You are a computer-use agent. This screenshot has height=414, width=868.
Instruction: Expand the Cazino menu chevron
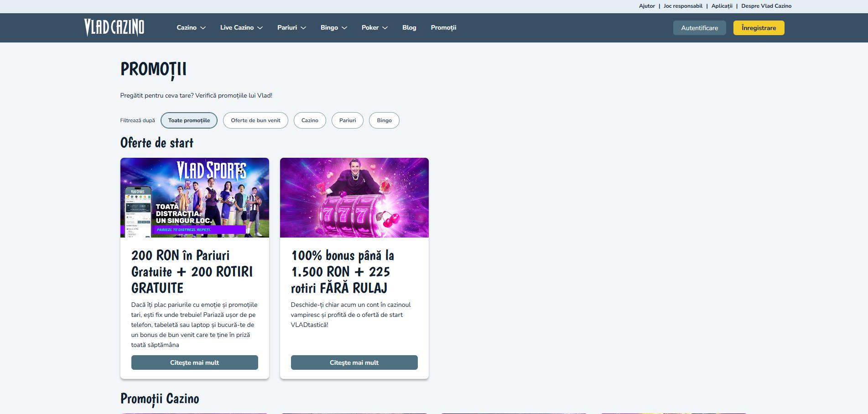(x=203, y=28)
